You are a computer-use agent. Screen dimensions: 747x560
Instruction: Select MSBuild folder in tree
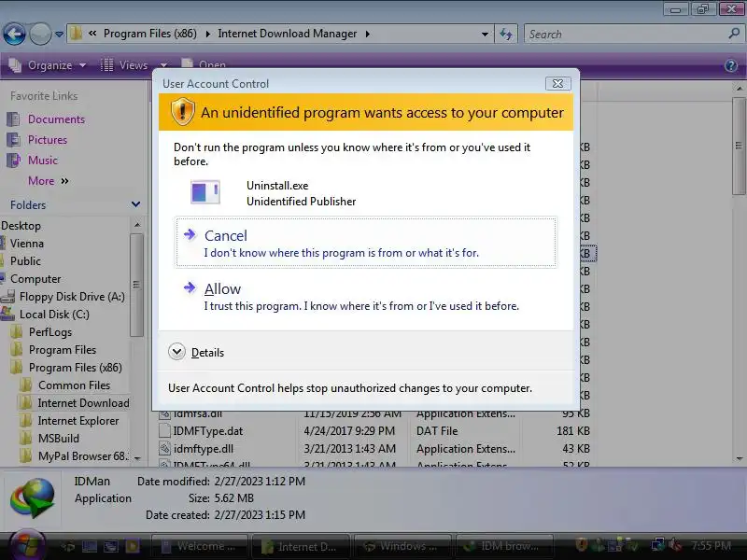(59, 439)
